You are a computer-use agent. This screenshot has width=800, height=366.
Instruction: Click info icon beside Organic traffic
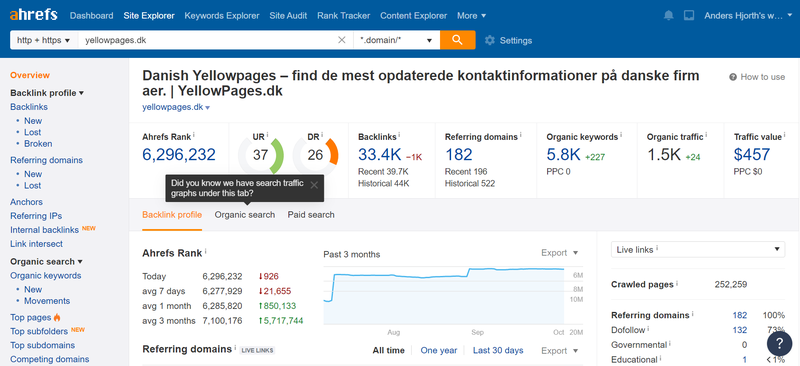tap(706, 135)
